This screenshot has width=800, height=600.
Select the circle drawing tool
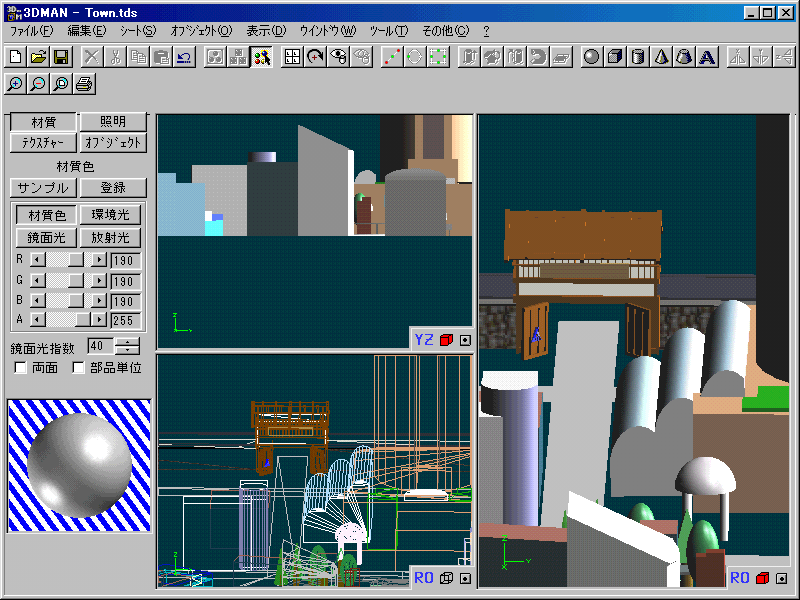point(415,57)
